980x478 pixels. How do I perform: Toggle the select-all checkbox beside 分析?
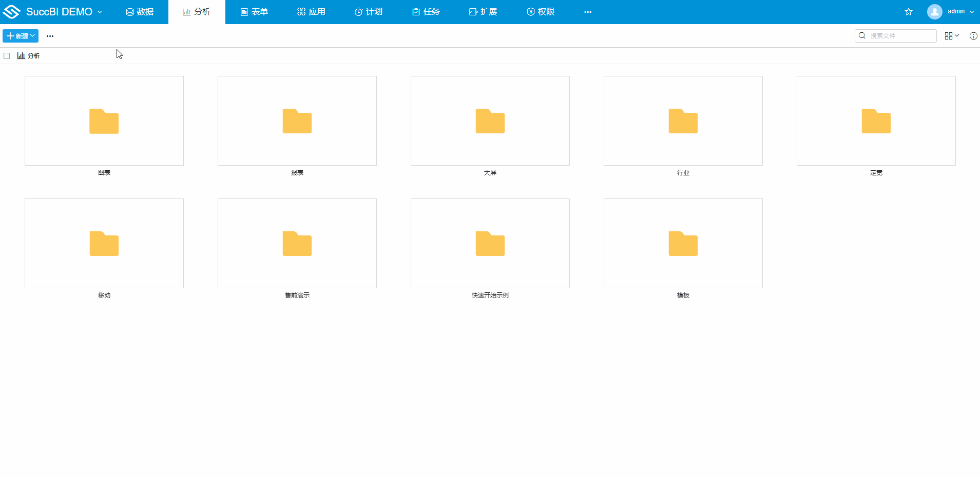[7, 56]
